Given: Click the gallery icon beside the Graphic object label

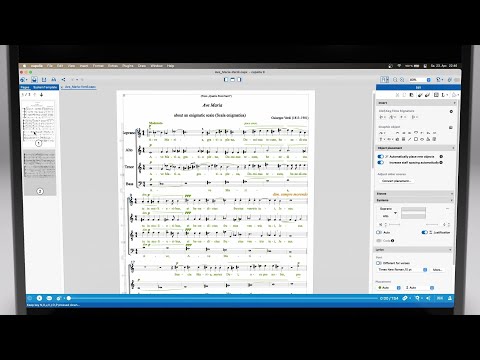Looking at the screenshot, I should pos(451,127).
